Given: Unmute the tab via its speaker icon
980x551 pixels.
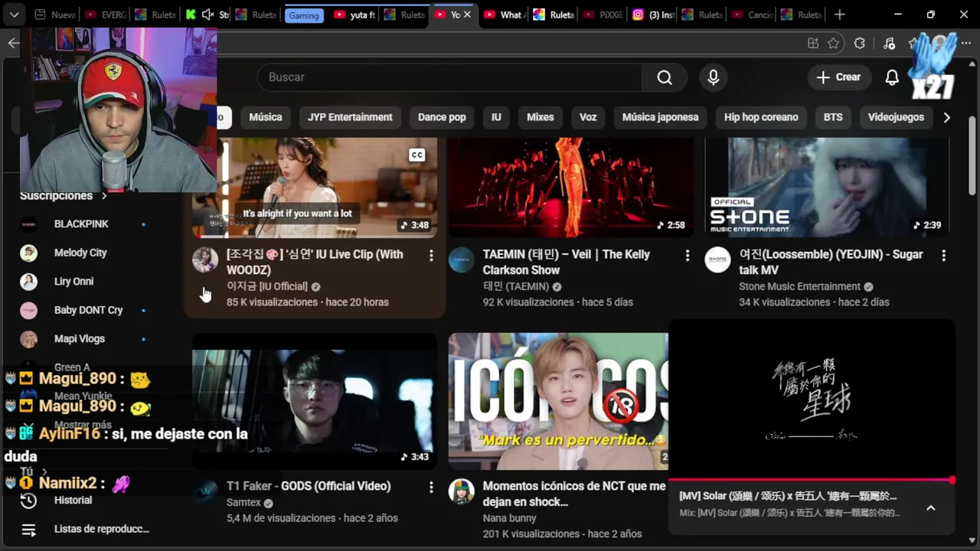Looking at the screenshot, I should pyautogui.click(x=207, y=15).
